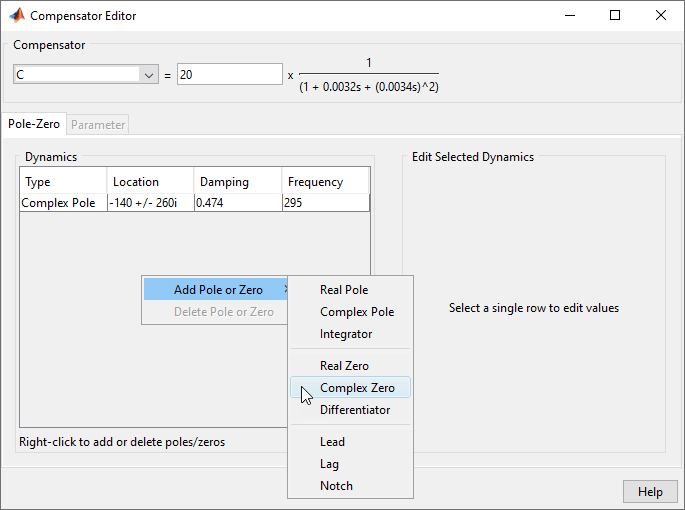Screen dimensions: 685x510
Task: Expand the Add Pole or Zero submenu
Action: (218, 290)
